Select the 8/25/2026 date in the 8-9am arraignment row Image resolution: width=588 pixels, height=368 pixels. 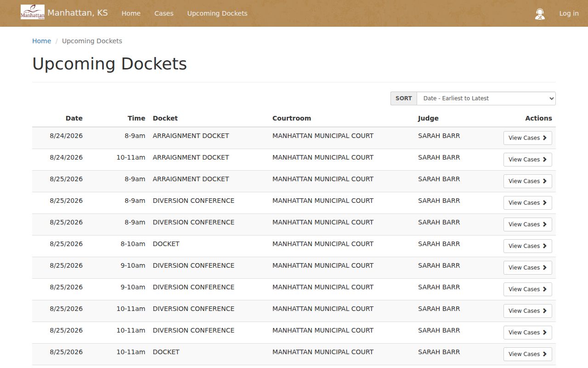[x=66, y=179]
